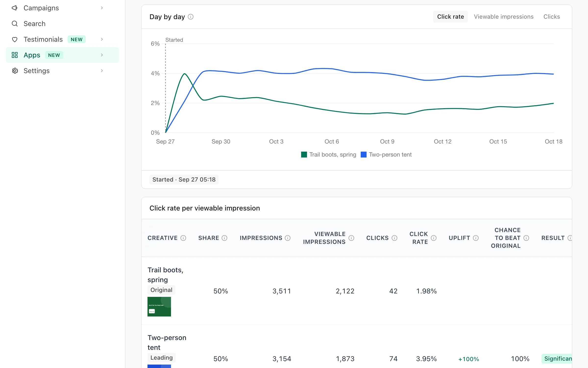Open CHANCE TO BEAT ORIGINAL info icon
Image resolution: width=588 pixels, height=368 pixels.
(526, 238)
